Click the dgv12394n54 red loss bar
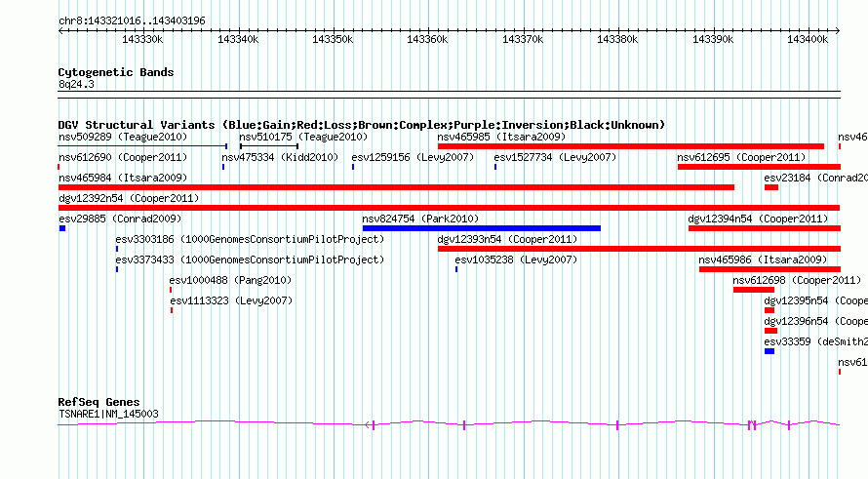 (765, 228)
